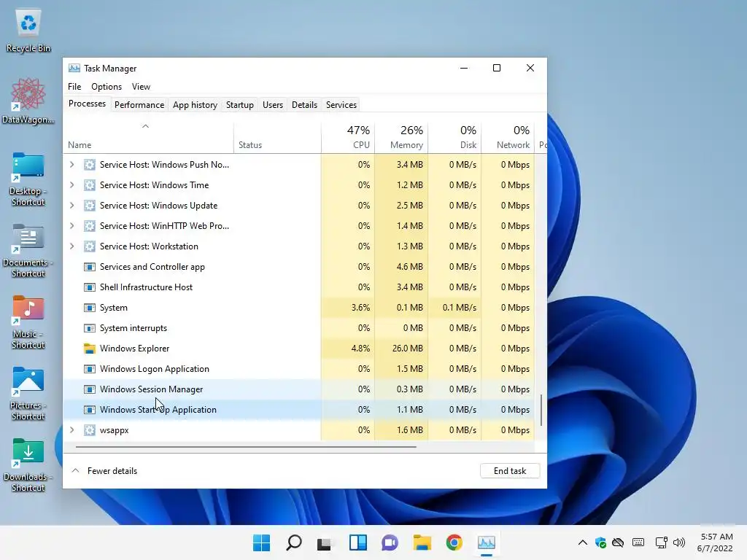Open Task View on the taskbar
Screen dimensions: 747x560
pyautogui.click(x=325, y=542)
